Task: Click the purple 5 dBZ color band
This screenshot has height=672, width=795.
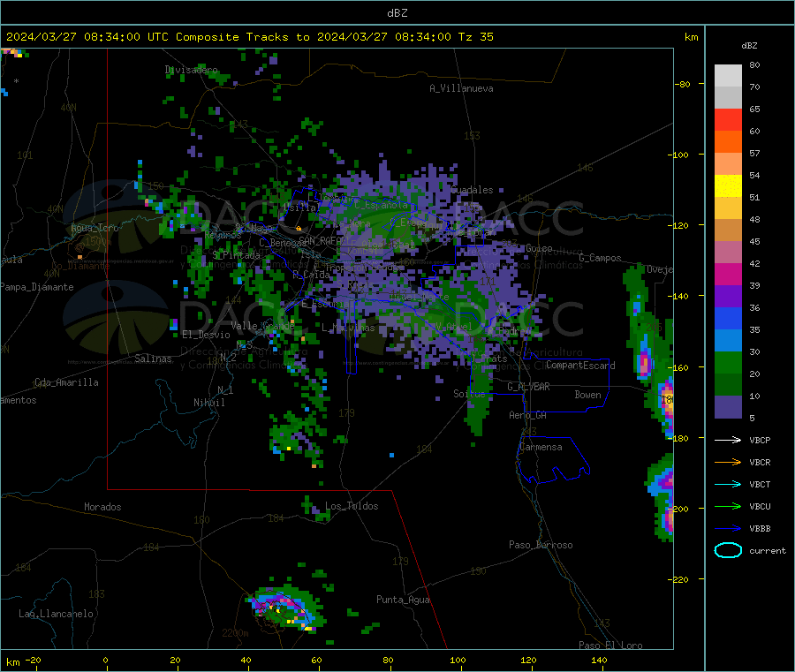Action: [728, 407]
